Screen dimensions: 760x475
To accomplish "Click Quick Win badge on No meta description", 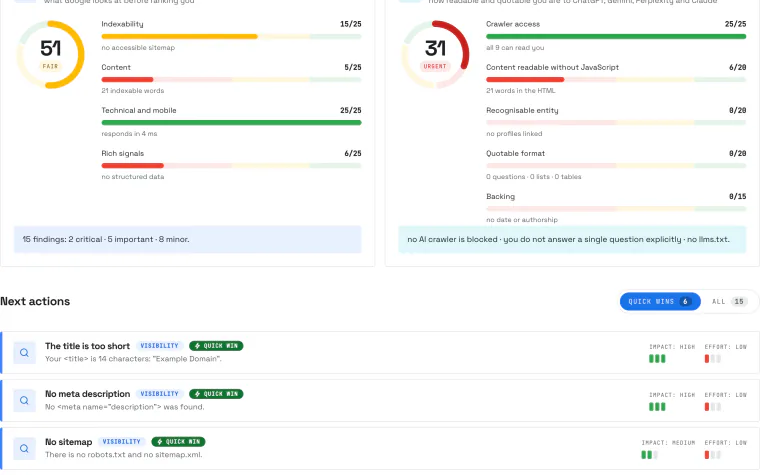I will [x=216, y=394].
